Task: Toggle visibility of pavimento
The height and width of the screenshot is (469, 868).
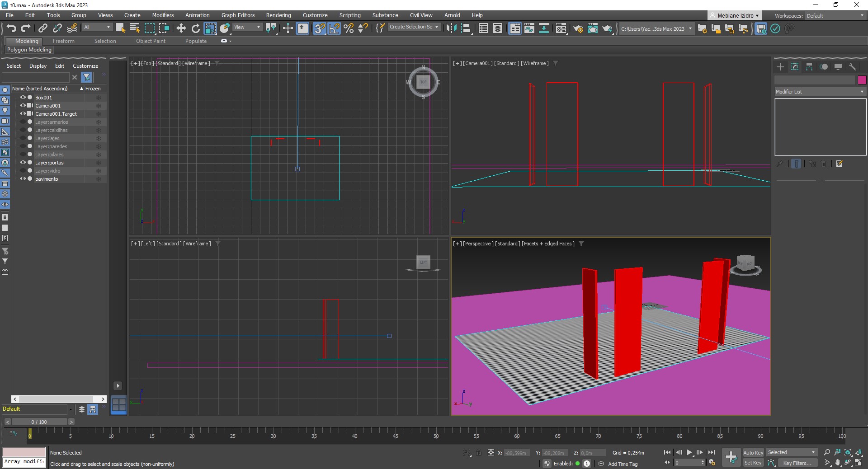Action: click(x=23, y=179)
